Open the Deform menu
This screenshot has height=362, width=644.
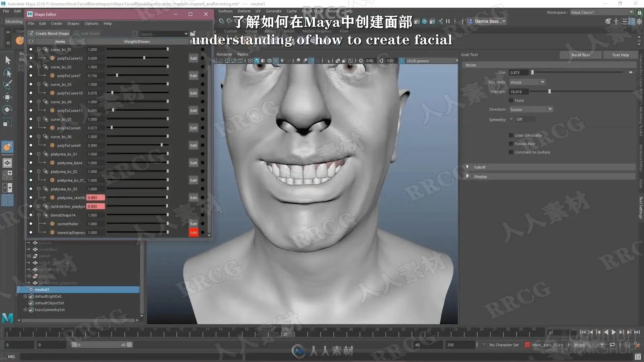coord(244,11)
